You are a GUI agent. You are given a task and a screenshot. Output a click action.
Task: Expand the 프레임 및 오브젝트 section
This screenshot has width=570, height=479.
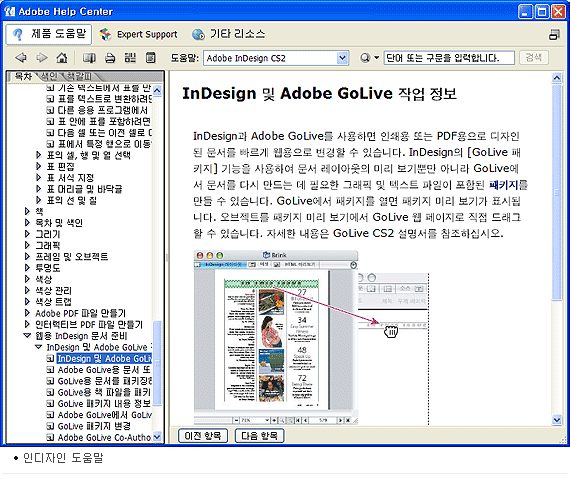tap(27, 257)
